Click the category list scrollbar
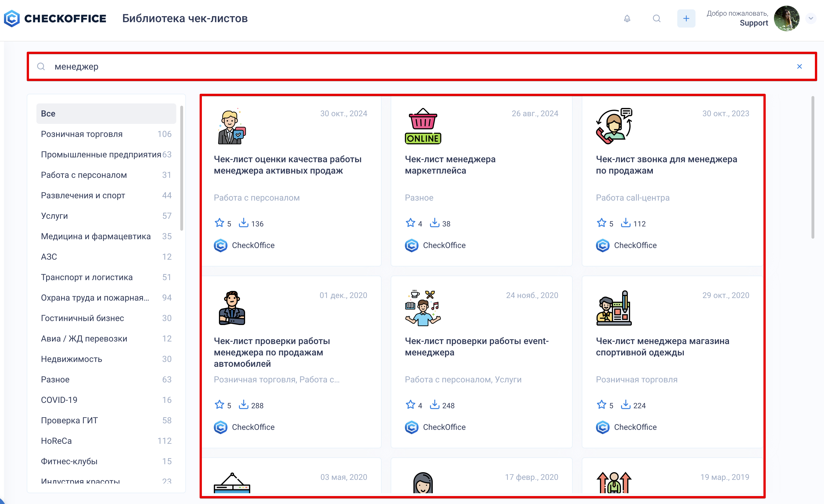 click(182, 168)
